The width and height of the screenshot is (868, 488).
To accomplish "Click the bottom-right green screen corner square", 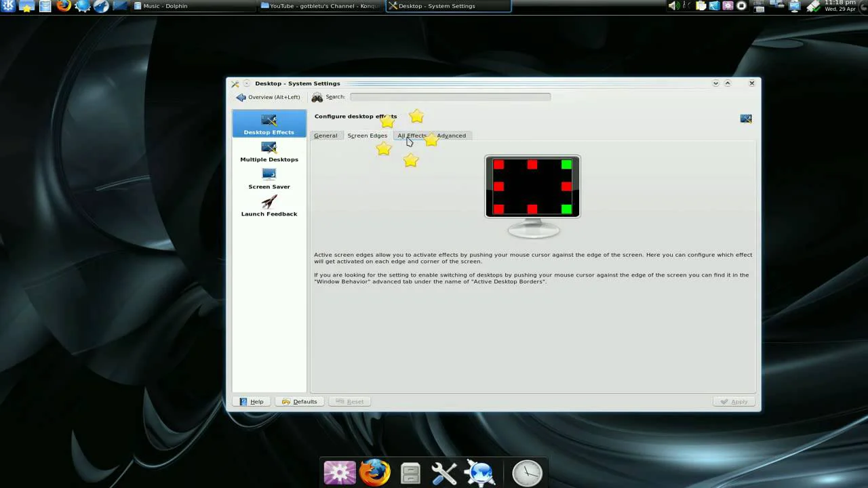I will pyautogui.click(x=566, y=209).
